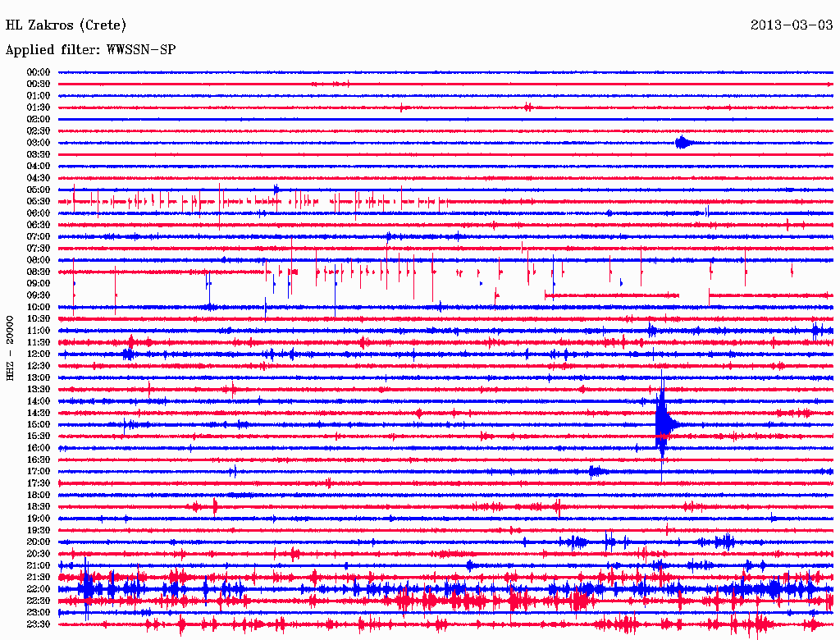This screenshot has width=840, height=640.
Task: Click the 18:30 time label
Action: click(x=39, y=507)
